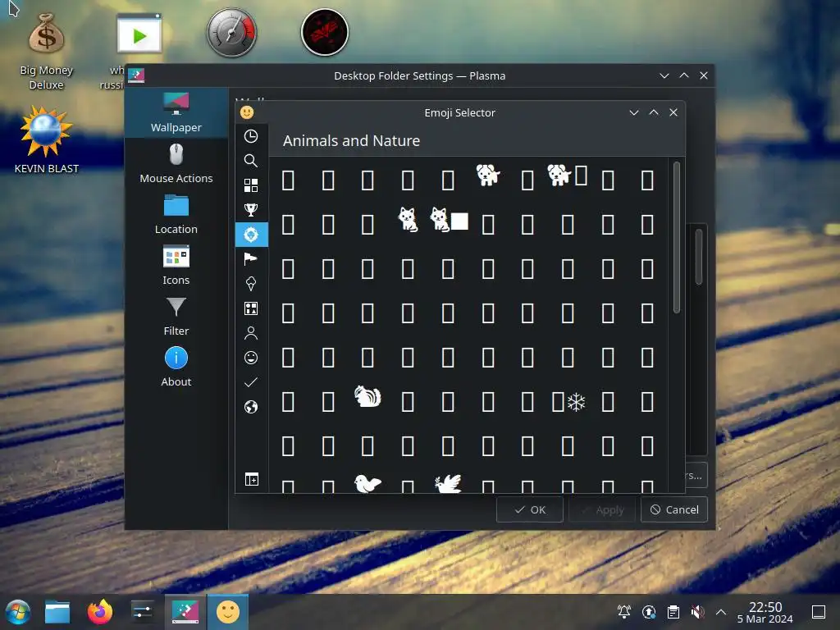Click OK in Desktop Folder Settings

pos(530,509)
